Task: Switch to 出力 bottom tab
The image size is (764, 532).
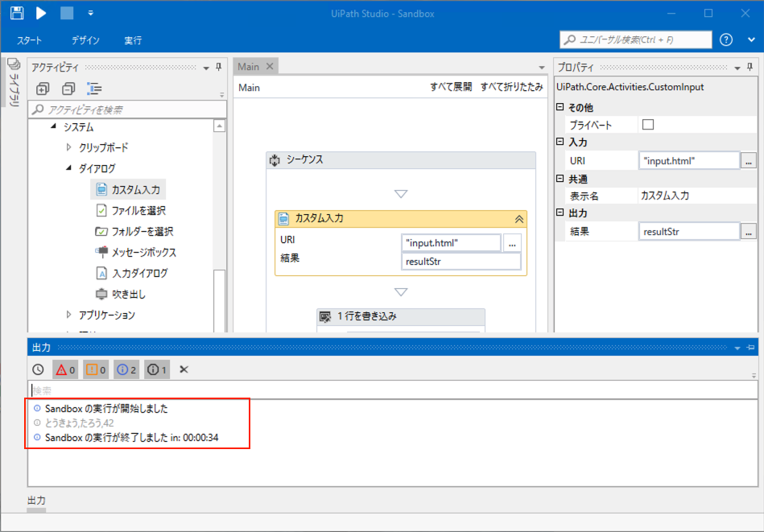Action: click(36, 501)
